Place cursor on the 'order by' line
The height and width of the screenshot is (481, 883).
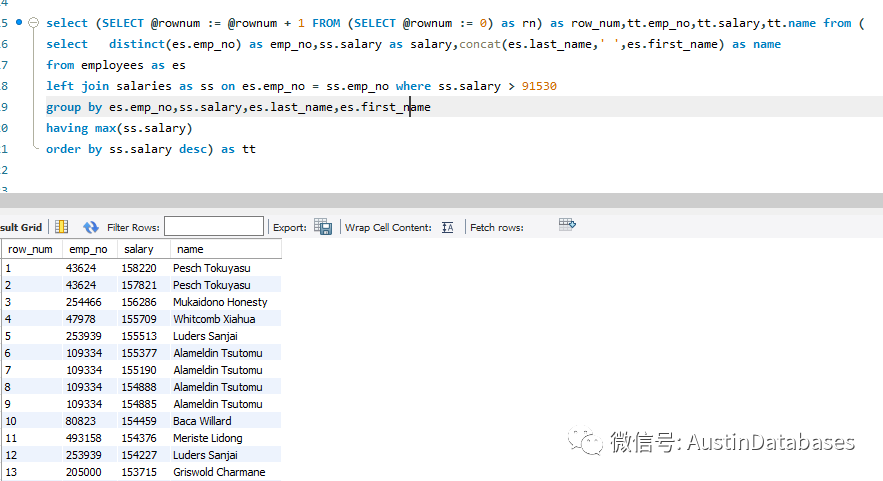tap(150, 149)
